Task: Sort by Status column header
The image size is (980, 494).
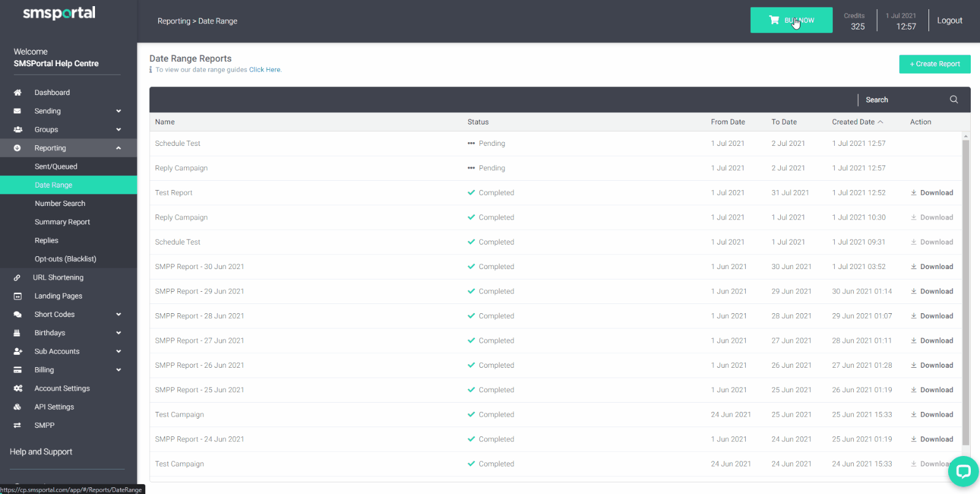Action: [x=478, y=122]
